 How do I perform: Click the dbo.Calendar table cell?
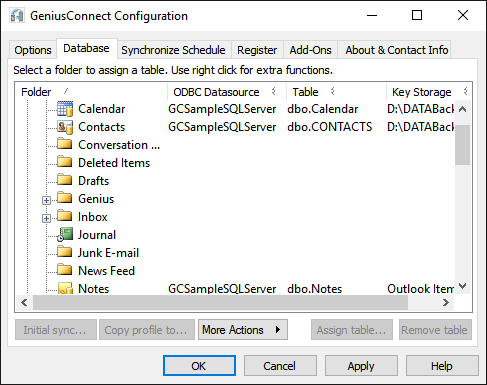pyautogui.click(x=322, y=109)
